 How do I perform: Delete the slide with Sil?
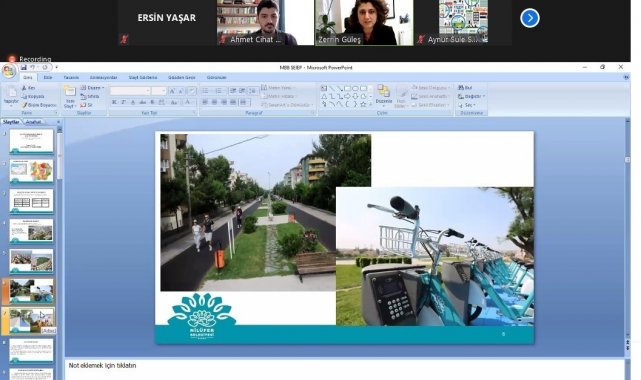click(x=87, y=105)
